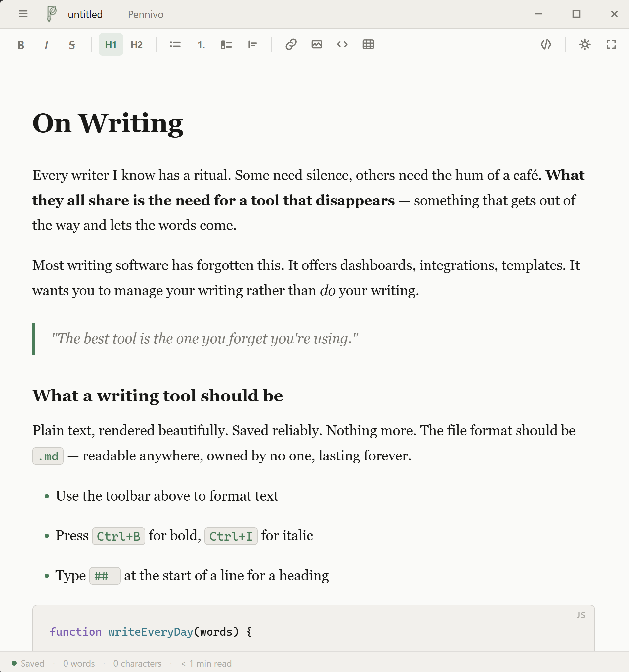
Task: Create a task list
Action: [226, 44]
